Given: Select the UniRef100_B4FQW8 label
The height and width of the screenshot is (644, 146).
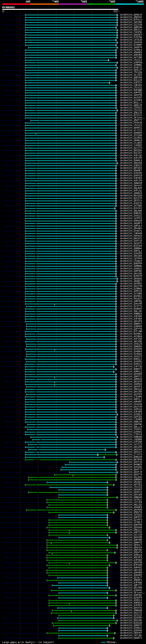Looking at the screenshot, I should pos(131,90).
